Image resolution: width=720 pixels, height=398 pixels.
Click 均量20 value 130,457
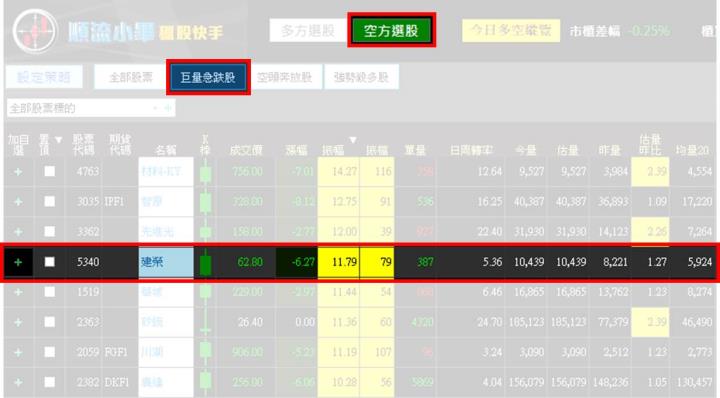(x=695, y=382)
